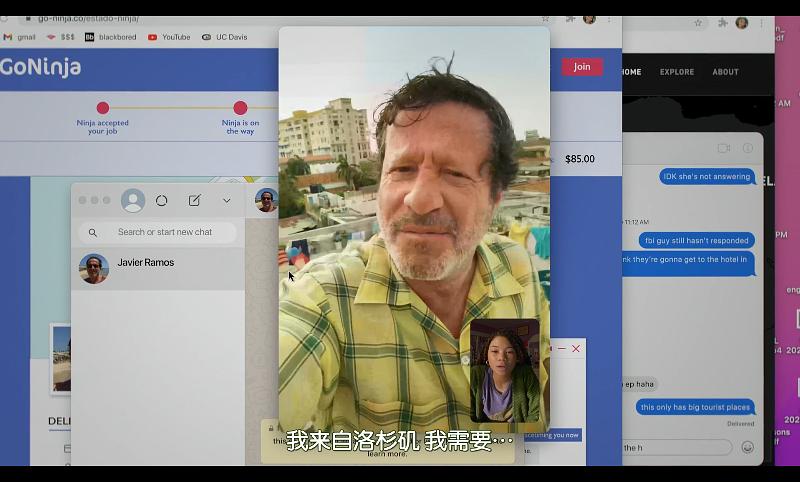The height and width of the screenshot is (482, 800).
Task: Start a video call in Messages
Action: pos(724,148)
